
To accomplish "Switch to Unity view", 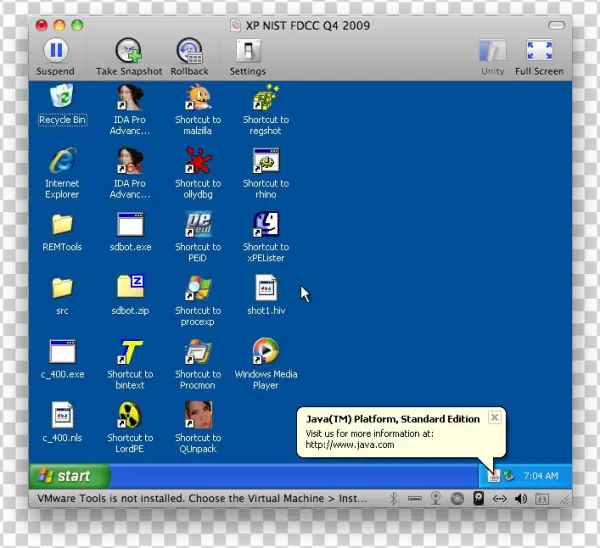I will point(493,57).
